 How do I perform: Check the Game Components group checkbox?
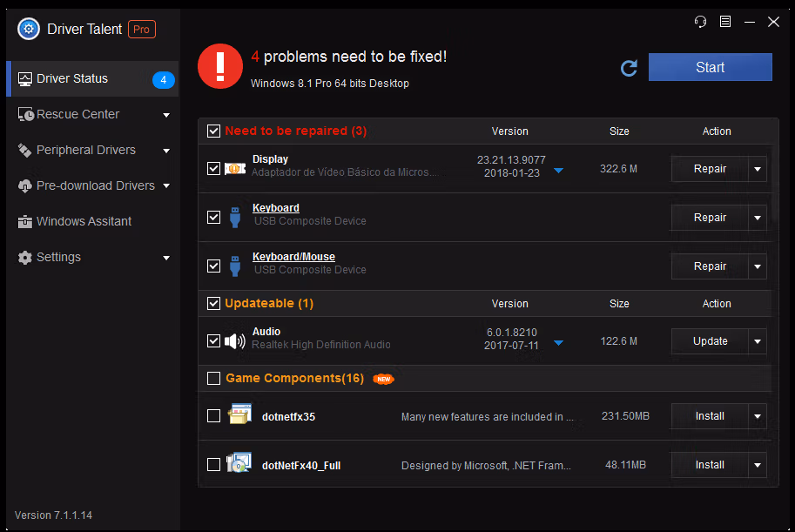click(x=213, y=379)
